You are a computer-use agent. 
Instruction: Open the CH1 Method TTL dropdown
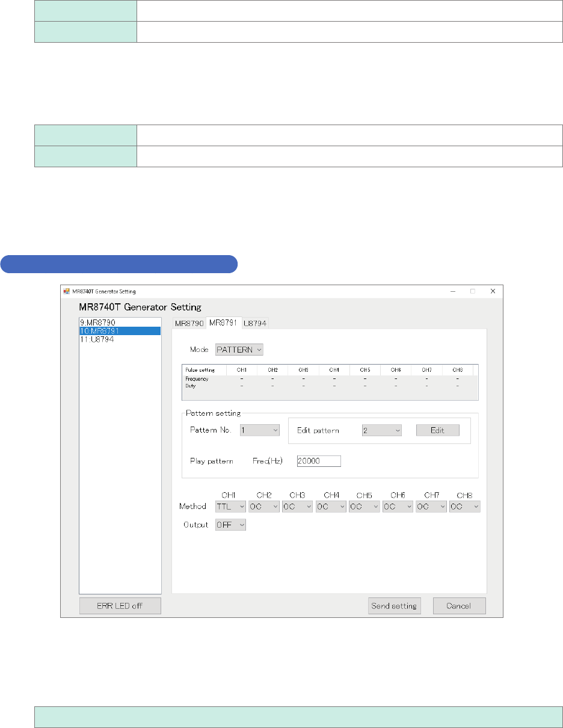click(231, 507)
